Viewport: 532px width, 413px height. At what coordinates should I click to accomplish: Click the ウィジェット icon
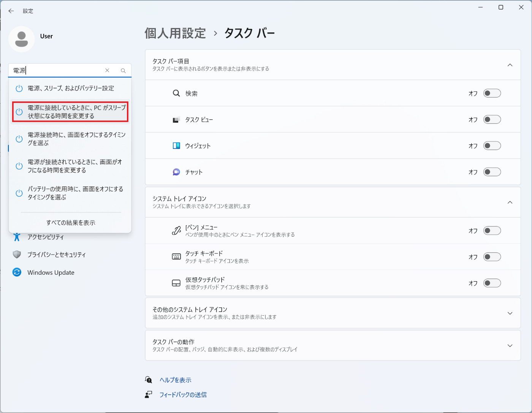point(176,146)
